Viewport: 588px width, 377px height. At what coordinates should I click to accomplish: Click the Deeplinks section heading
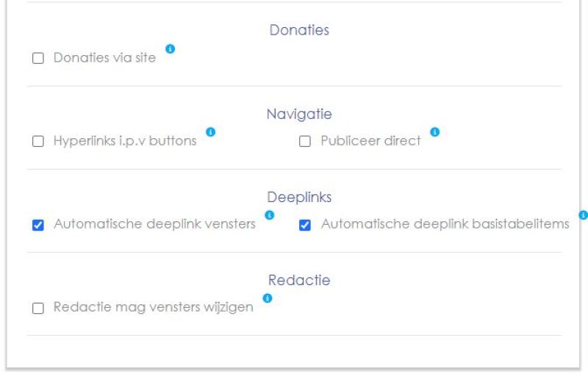click(x=299, y=197)
